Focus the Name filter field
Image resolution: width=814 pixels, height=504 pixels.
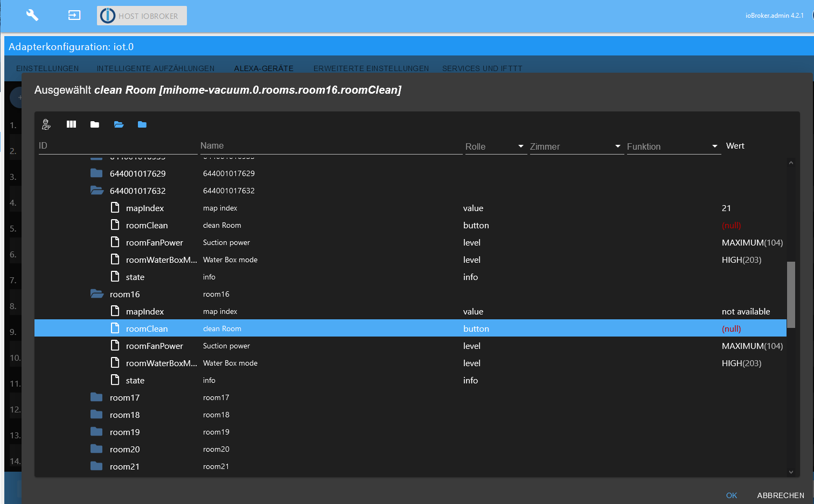[331, 146]
